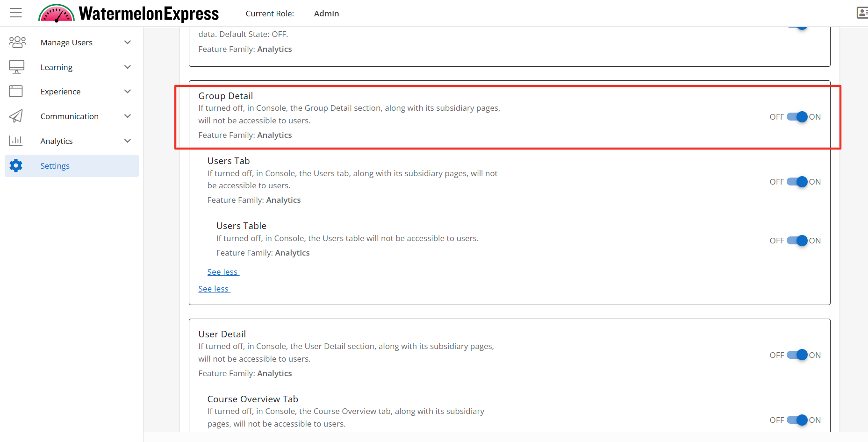This screenshot has height=442, width=868.
Task: Click the Settings gear icon
Action: click(x=16, y=165)
